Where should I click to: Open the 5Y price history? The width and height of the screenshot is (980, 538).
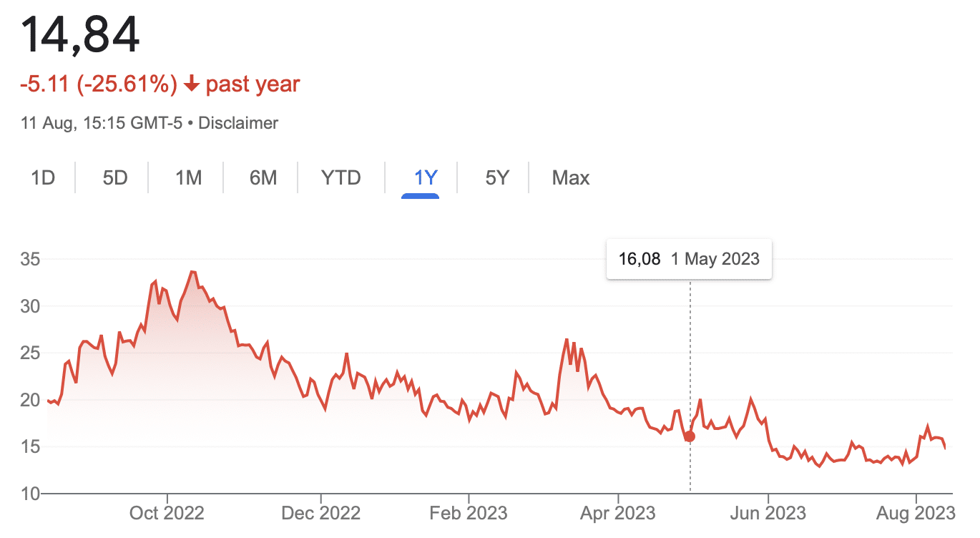click(x=496, y=177)
